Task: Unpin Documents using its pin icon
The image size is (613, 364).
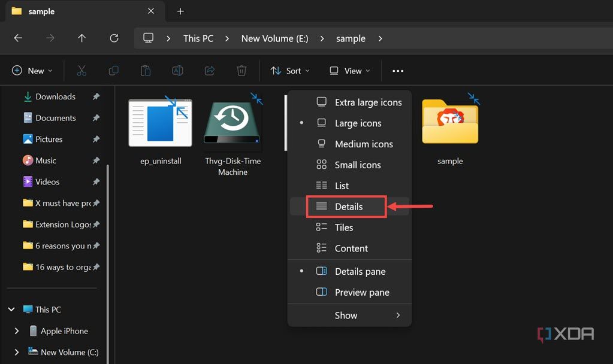Action: [96, 117]
